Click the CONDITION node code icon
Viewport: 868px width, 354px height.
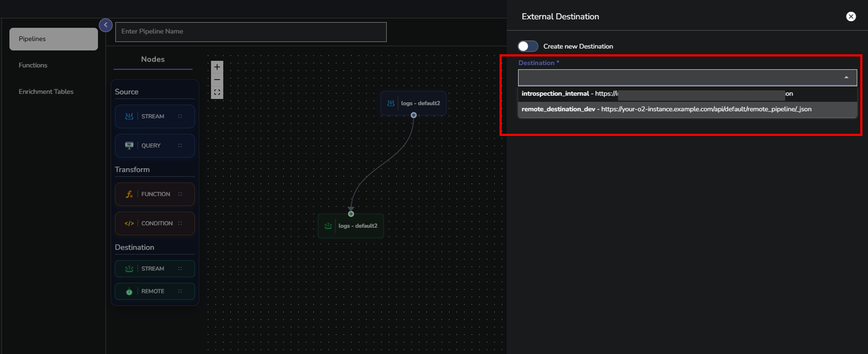[x=129, y=223]
